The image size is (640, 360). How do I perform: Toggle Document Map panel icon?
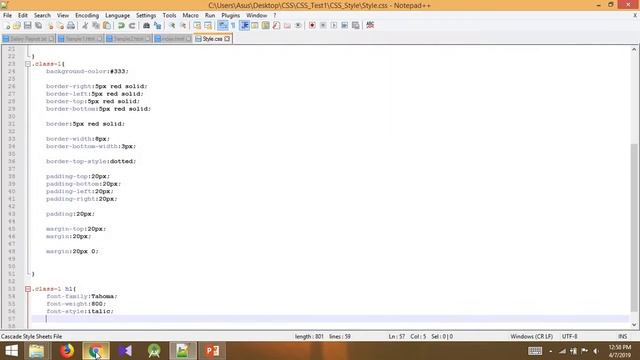pos(265,25)
